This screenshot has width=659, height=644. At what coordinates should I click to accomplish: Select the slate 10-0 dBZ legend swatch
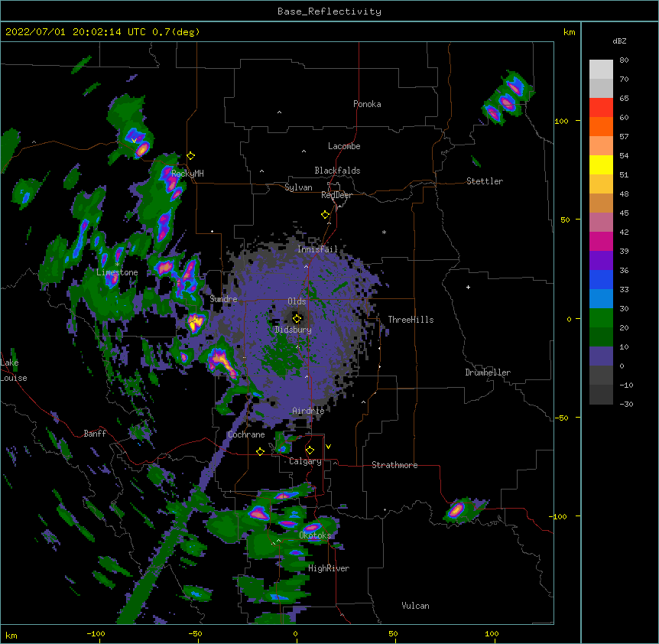pos(601,356)
